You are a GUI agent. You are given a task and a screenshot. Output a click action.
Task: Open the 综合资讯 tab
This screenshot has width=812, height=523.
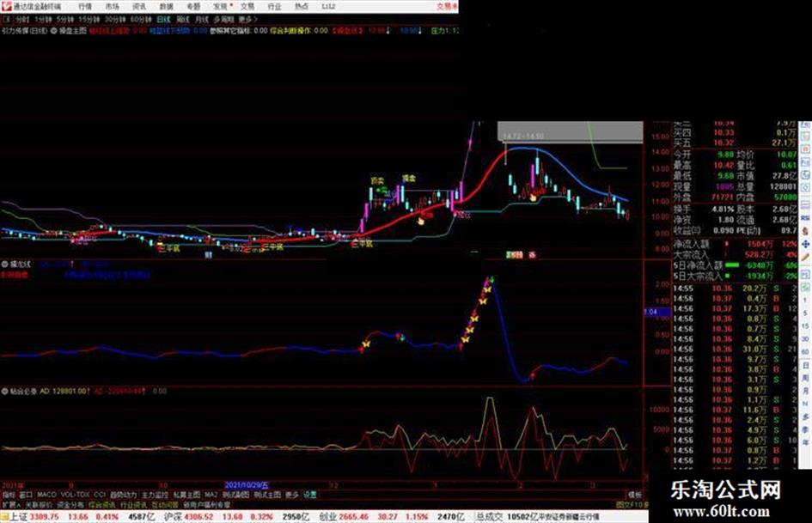coord(102,504)
